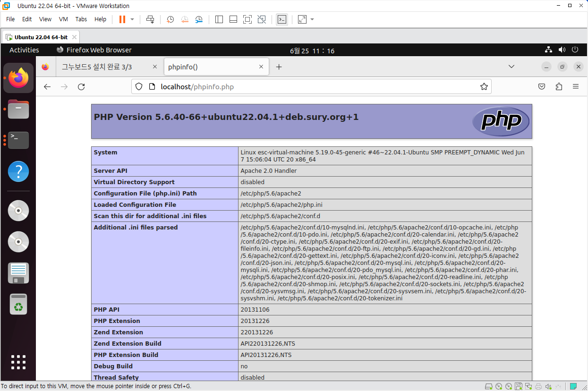Reload the current phpinfo page

tap(81, 87)
